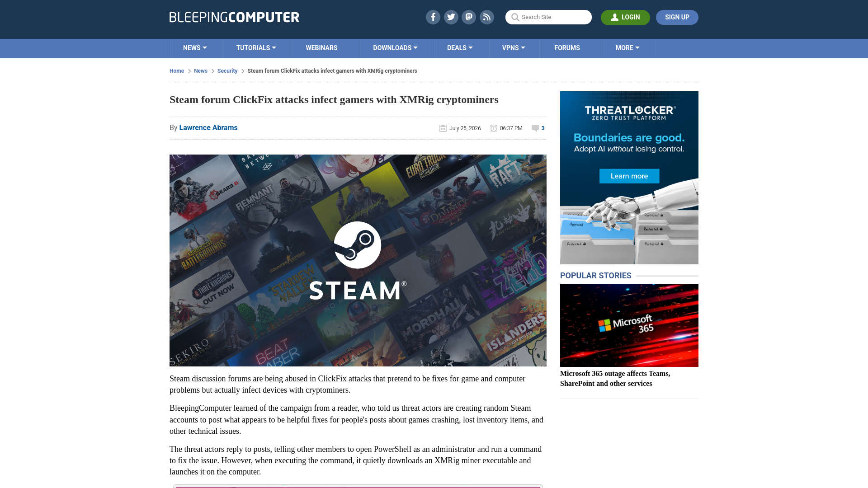868x488 pixels.
Task: Open the Forums nav item
Action: 567,48
